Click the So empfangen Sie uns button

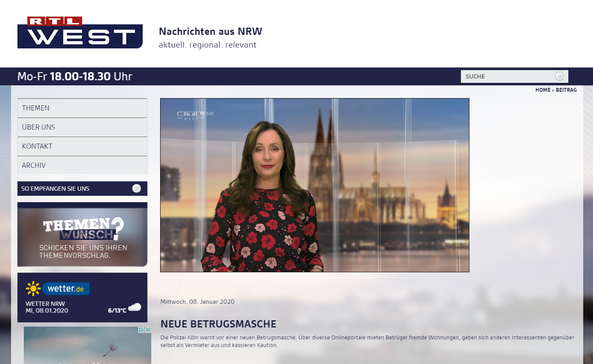click(82, 189)
